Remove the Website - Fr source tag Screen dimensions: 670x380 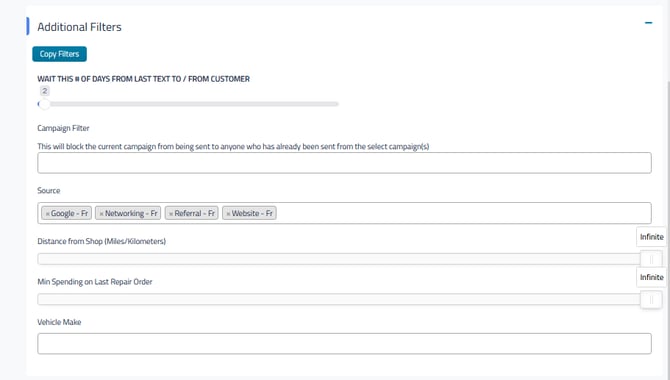coord(228,213)
